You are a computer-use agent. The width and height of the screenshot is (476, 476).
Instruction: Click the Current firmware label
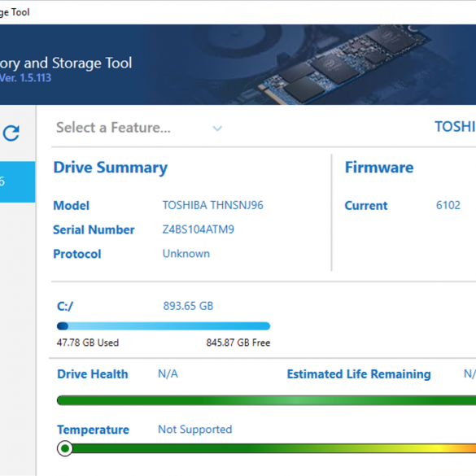(x=366, y=206)
